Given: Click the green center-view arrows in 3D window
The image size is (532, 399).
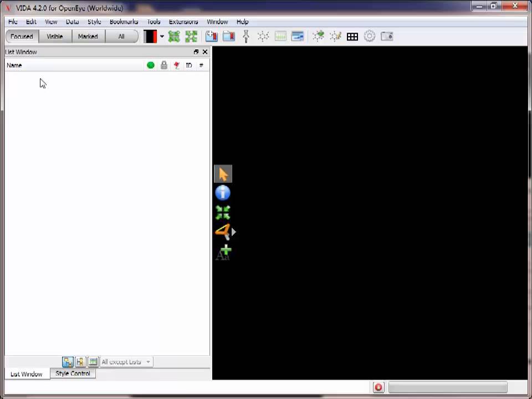Looking at the screenshot, I should (223, 213).
